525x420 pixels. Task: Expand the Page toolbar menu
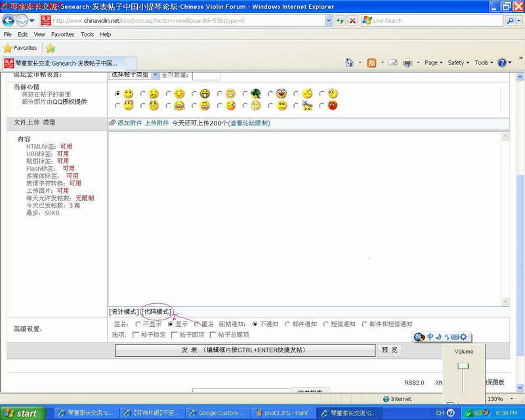(x=434, y=62)
